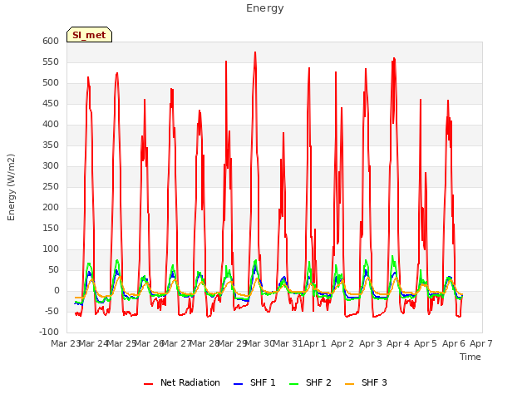Click the 300 y-axis tick label

coord(51,166)
